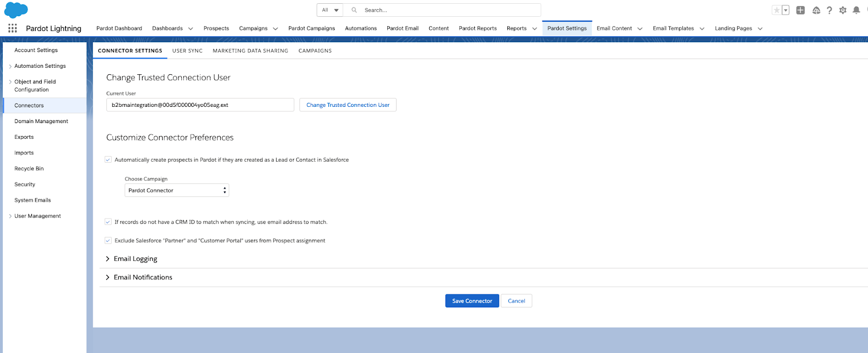
Task: Open the Trailhead guidance icon
Action: (816, 10)
